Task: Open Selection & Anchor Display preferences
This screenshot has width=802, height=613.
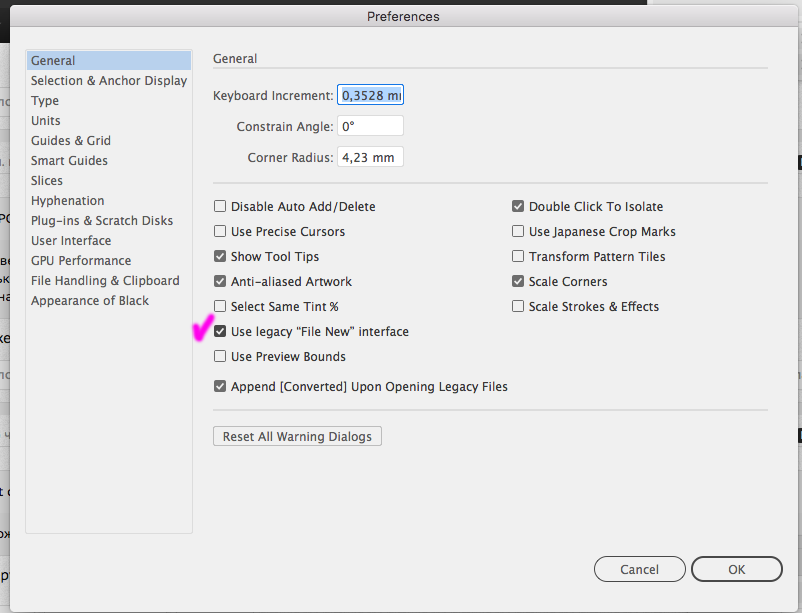Action: pyautogui.click(x=108, y=81)
